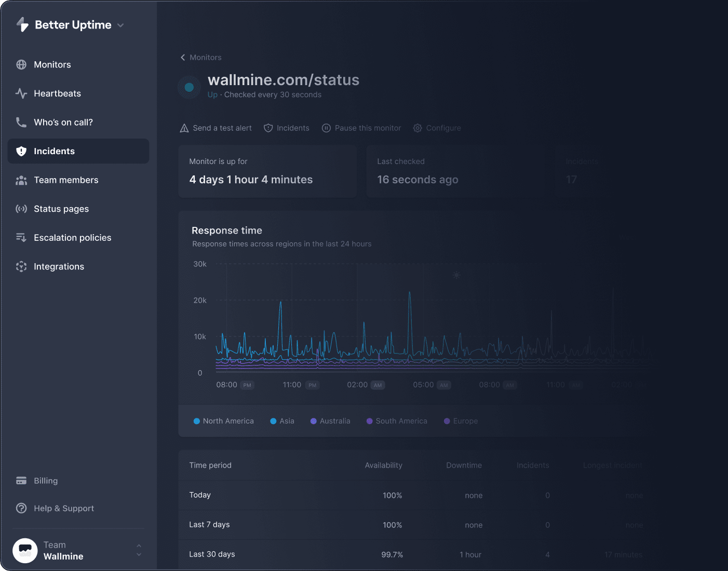The height and width of the screenshot is (571, 728).
Task: Click the Integrations icon
Action: point(21,266)
